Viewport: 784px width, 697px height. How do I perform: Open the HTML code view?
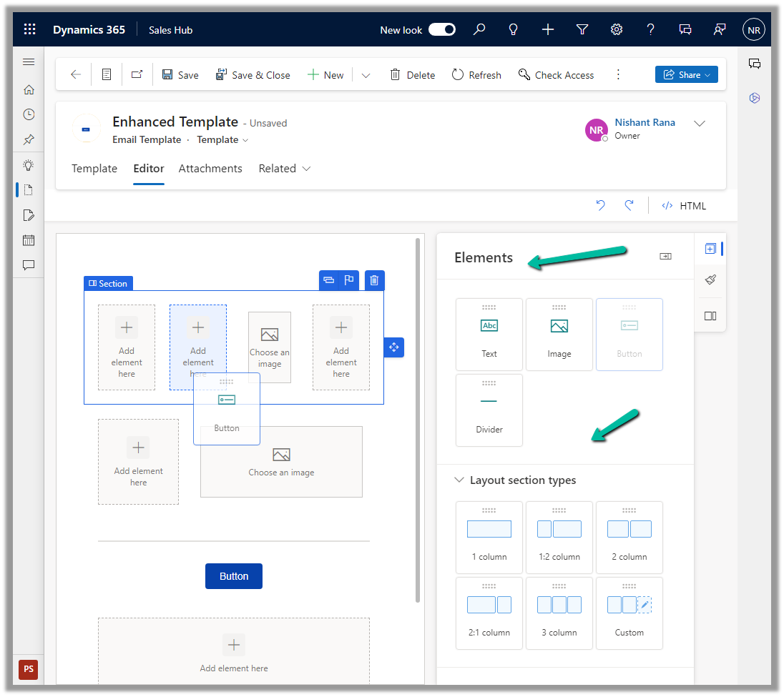tap(685, 206)
